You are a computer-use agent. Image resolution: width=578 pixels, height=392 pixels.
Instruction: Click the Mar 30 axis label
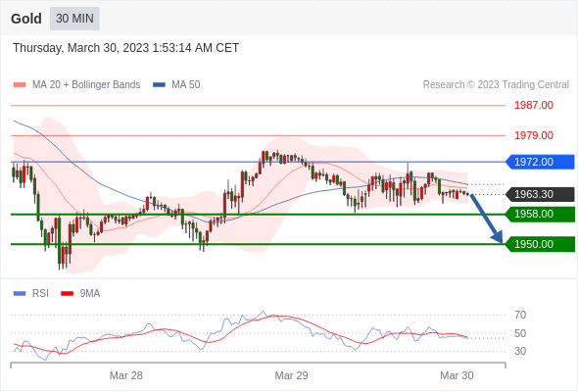[x=457, y=375]
